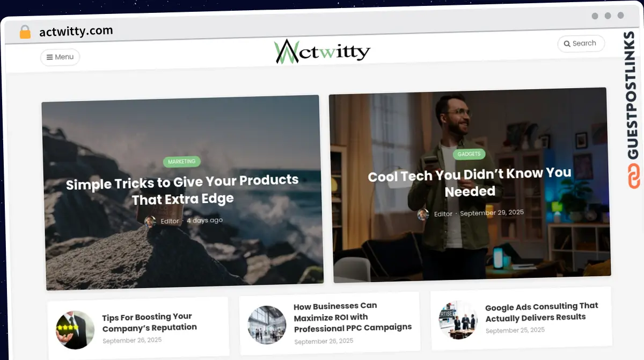Image resolution: width=644 pixels, height=360 pixels.
Task: Open the green MARKETING category tag
Action: pos(182,161)
